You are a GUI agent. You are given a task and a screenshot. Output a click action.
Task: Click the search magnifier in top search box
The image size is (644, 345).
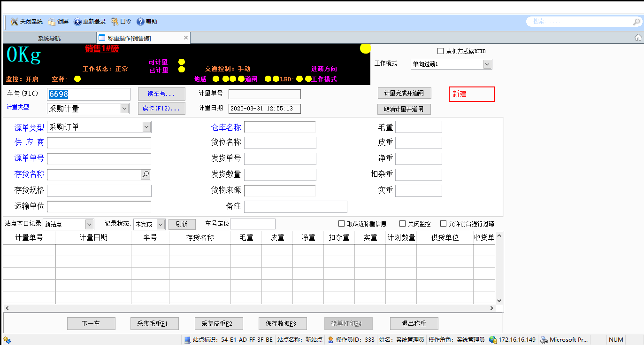tap(636, 22)
